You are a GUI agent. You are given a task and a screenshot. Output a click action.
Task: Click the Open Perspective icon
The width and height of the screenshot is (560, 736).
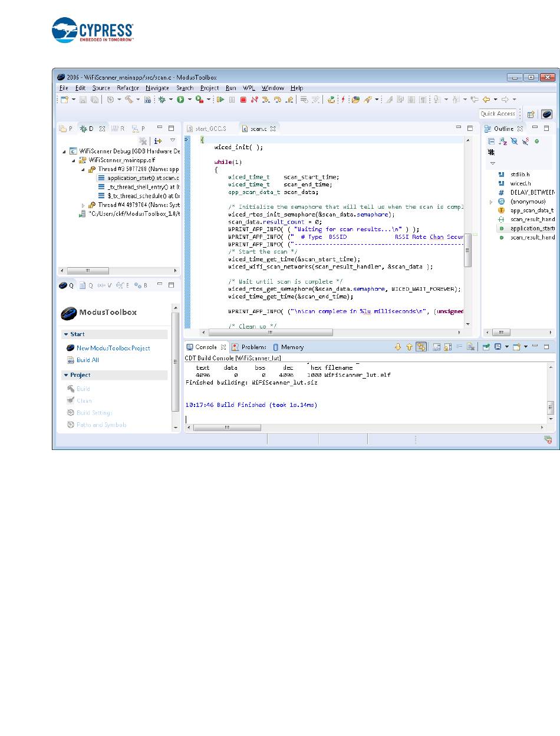pos(531,114)
